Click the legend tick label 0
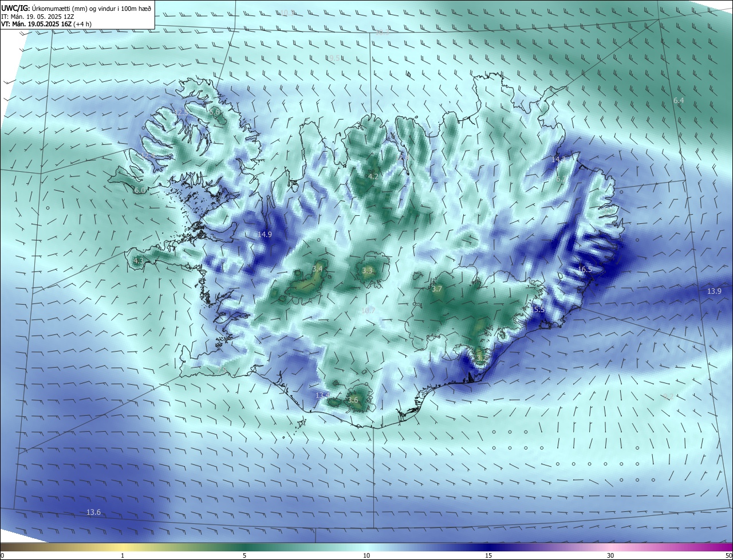 (x=2, y=555)
